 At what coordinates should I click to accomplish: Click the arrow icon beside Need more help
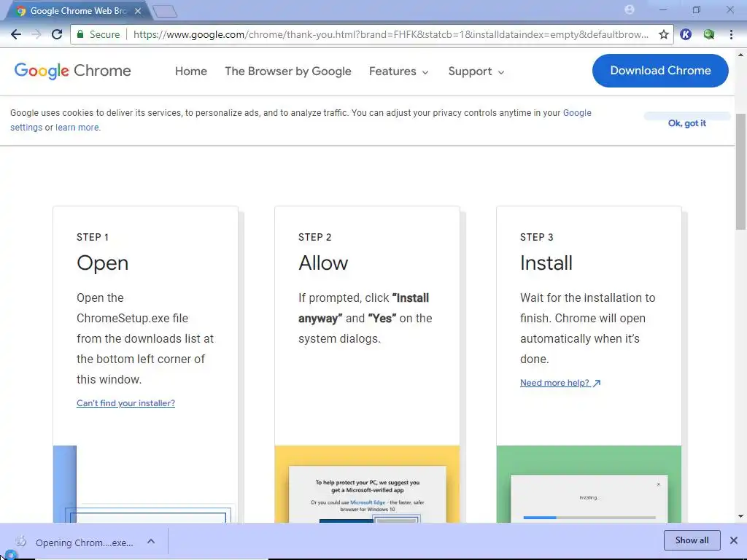(x=597, y=383)
